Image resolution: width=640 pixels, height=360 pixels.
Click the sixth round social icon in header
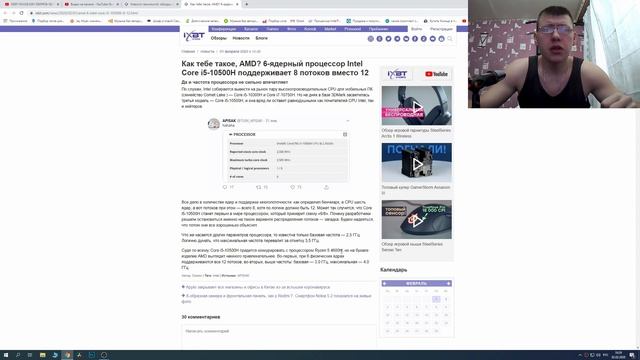coord(415,39)
